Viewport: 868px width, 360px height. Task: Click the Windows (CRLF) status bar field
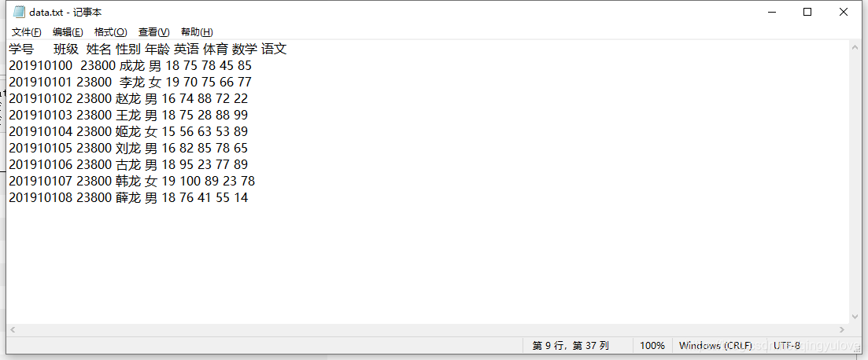715,346
